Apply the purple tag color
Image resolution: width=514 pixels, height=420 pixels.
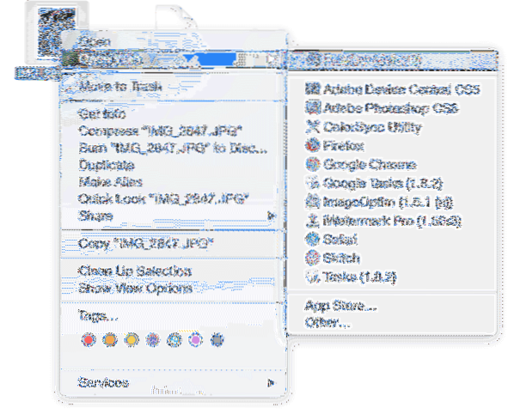click(195, 340)
